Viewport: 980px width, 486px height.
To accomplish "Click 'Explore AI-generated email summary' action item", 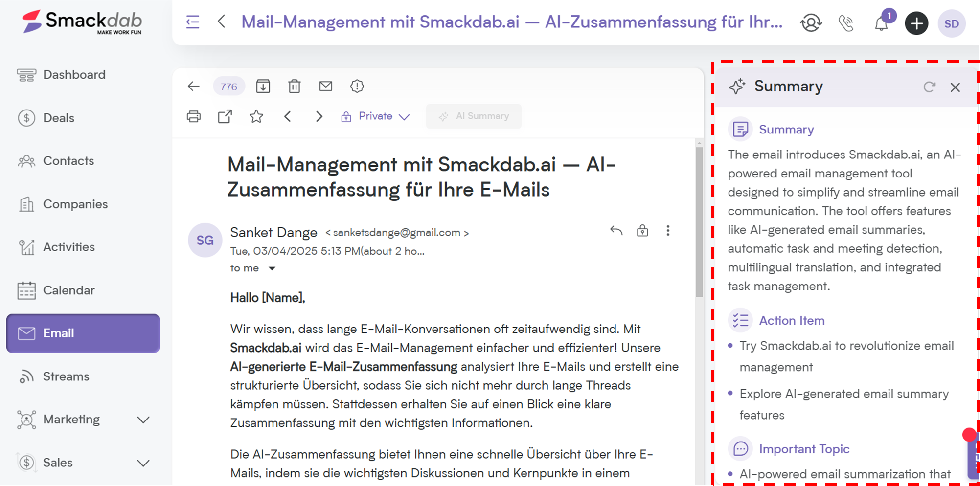I will pyautogui.click(x=844, y=404).
